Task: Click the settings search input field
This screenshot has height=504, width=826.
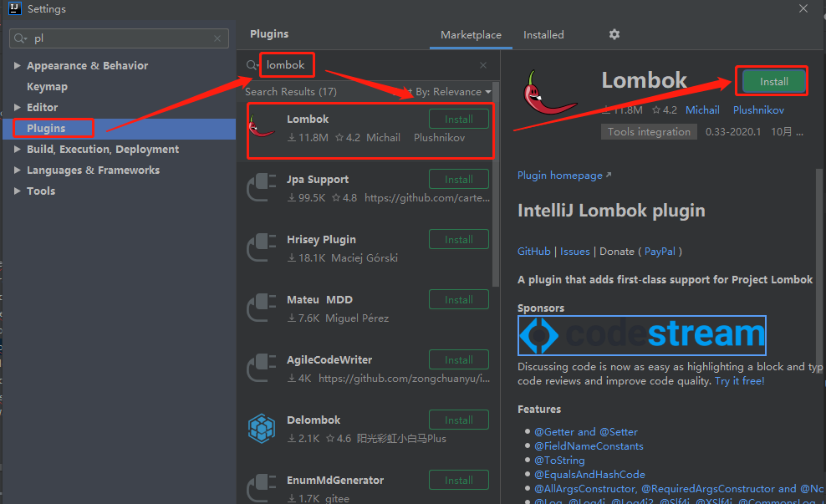Action: click(x=119, y=38)
